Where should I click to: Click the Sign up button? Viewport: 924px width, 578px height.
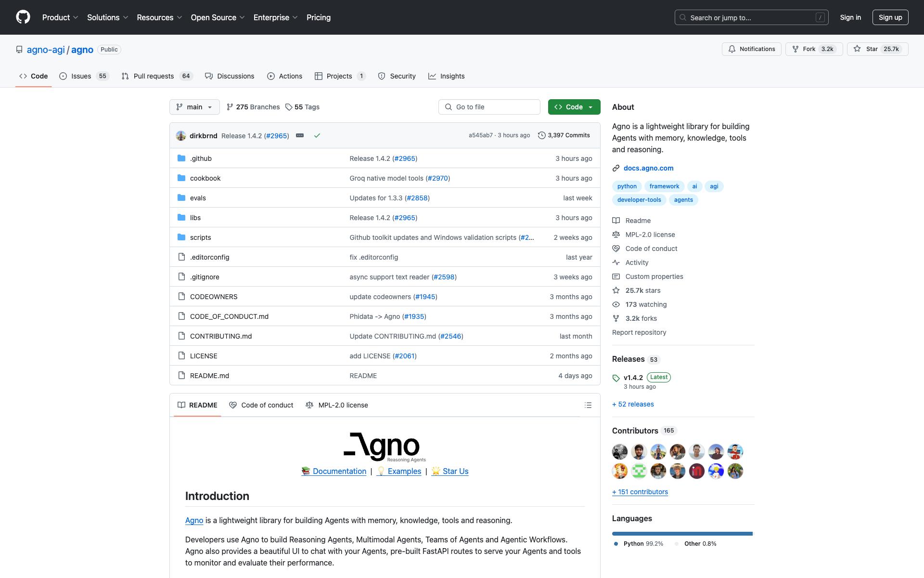pos(890,17)
